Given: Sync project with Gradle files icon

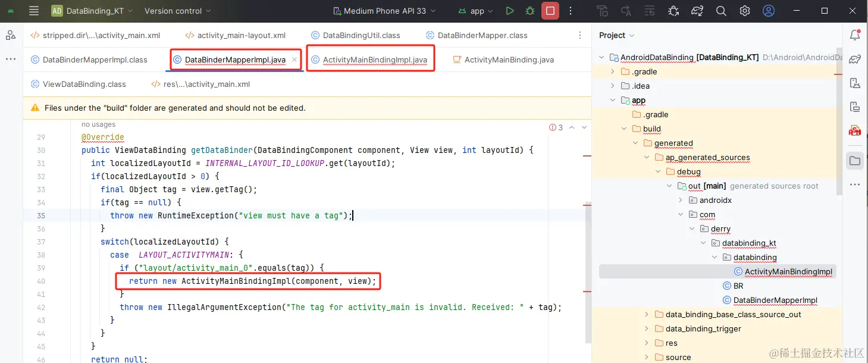Looking at the screenshot, I should [697, 11].
